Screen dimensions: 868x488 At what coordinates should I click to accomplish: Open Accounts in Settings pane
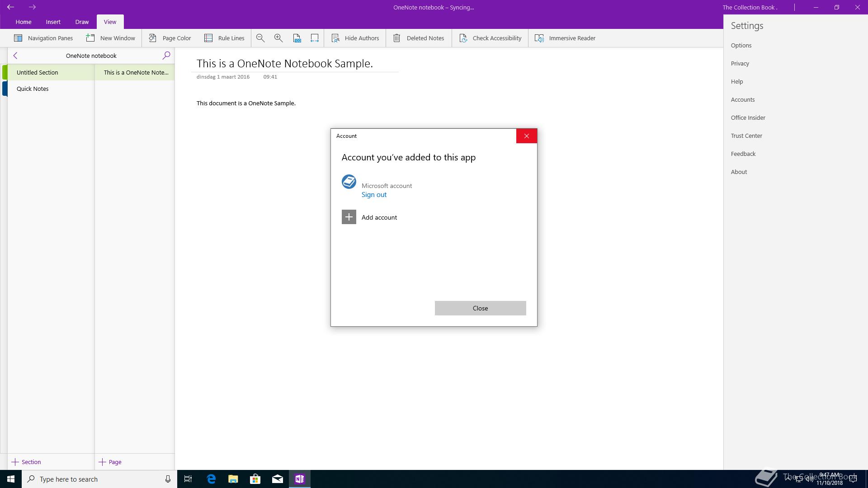pyautogui.click(x=743, y=99)
